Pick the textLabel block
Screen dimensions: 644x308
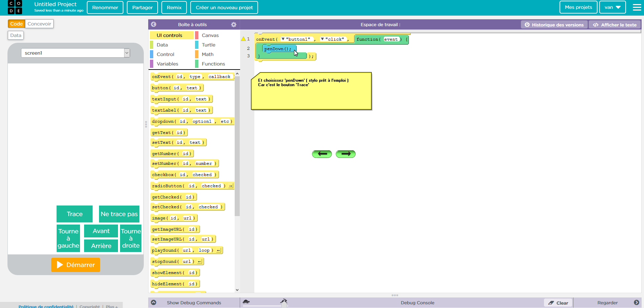(x=181, y=110)
